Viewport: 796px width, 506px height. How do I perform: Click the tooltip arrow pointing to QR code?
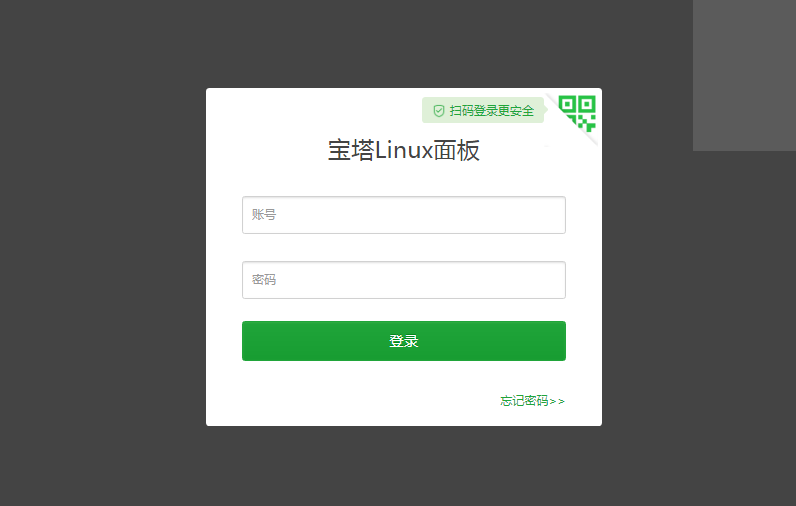tap(546, 110)
